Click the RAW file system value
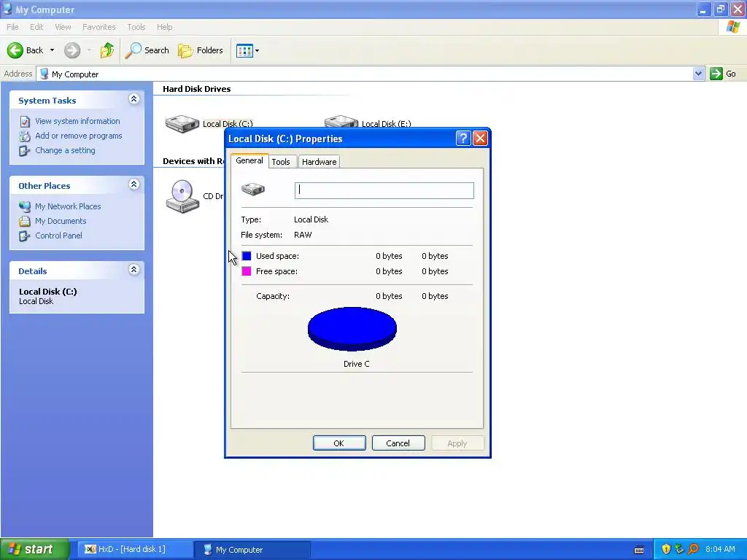The height and width of the screenshot is (560, 747). click(x=303, y=235)
